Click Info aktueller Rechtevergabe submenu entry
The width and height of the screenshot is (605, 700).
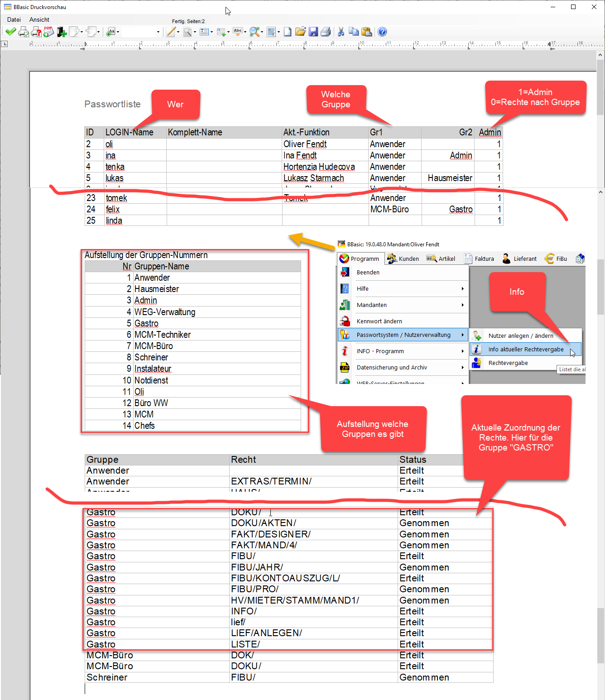pyautogui.click(x=526, y=349)
